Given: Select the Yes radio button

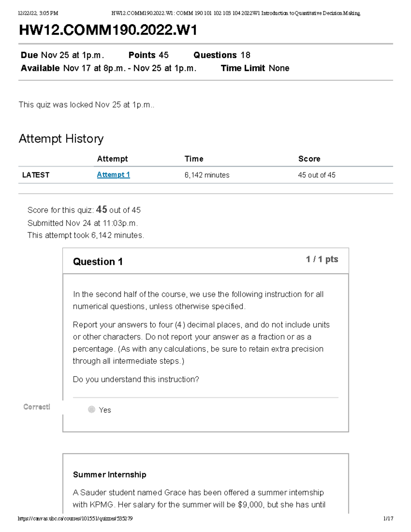Looking at the screenshot, I should 91,410.
